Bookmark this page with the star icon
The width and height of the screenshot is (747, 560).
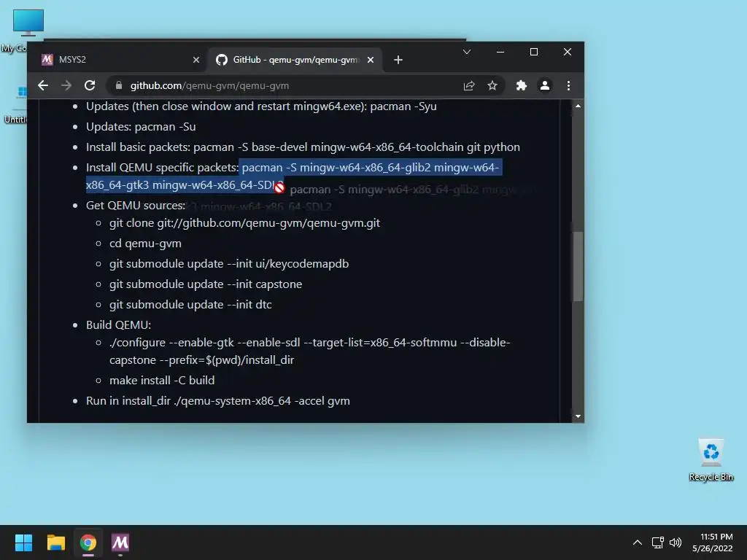point(492,86)
